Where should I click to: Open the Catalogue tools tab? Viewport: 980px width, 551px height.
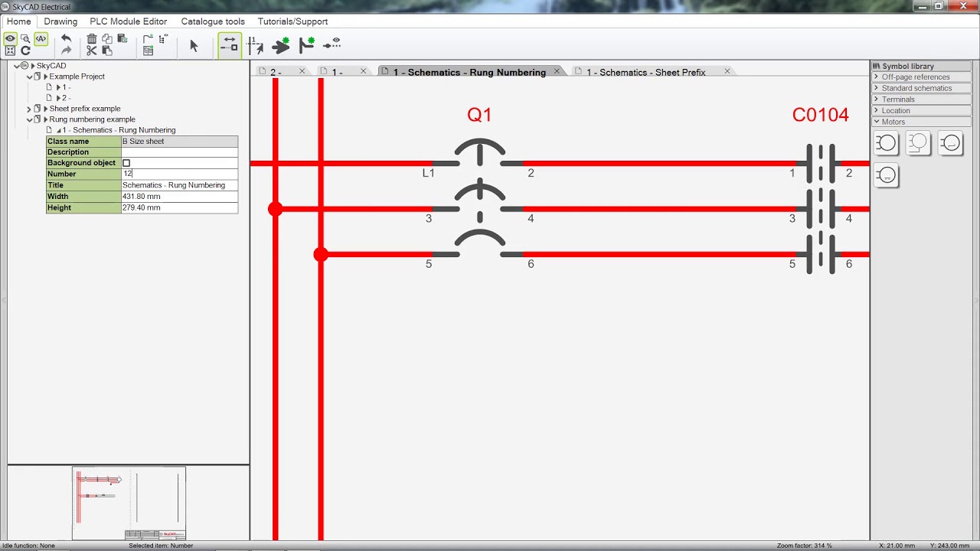(213, 21)
